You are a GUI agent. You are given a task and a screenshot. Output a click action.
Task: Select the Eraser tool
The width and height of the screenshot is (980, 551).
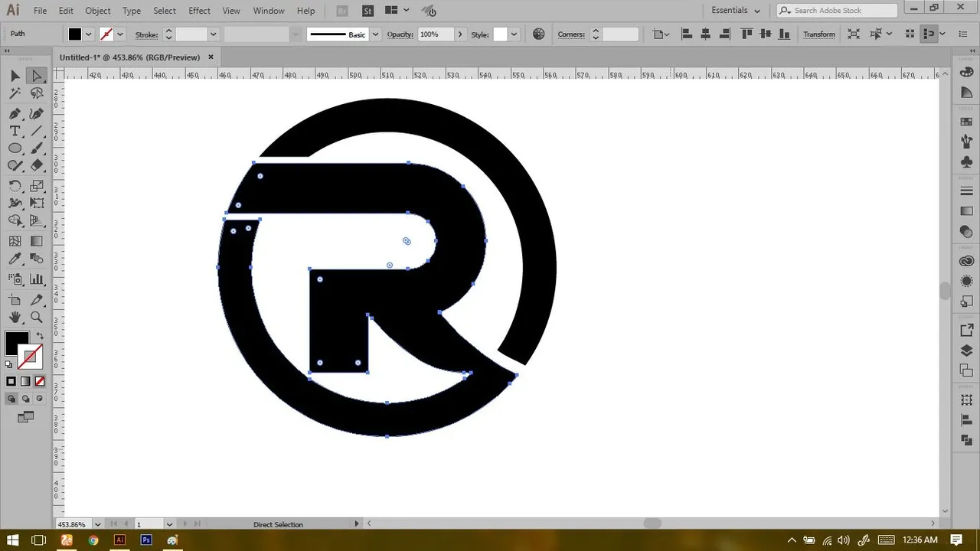tap(36, 165)
